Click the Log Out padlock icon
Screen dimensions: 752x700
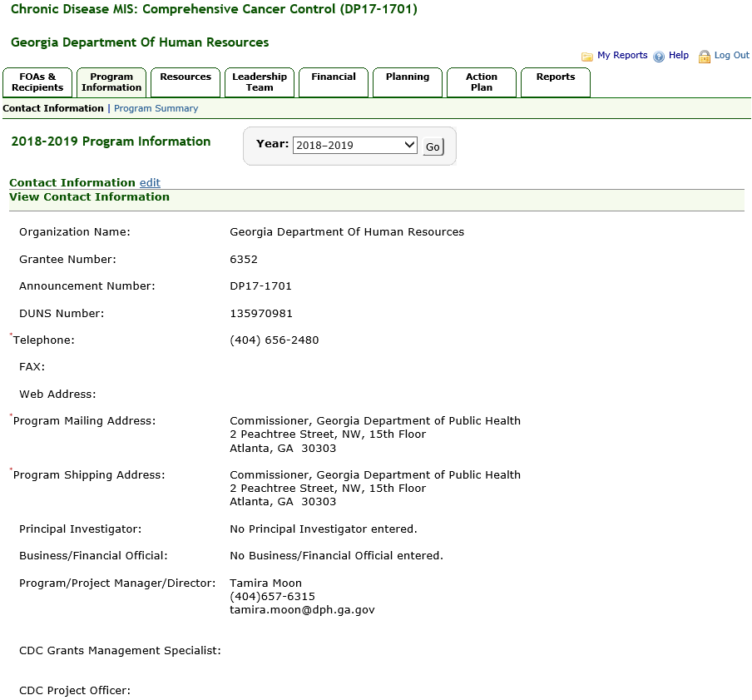click(x=705, y=57)
